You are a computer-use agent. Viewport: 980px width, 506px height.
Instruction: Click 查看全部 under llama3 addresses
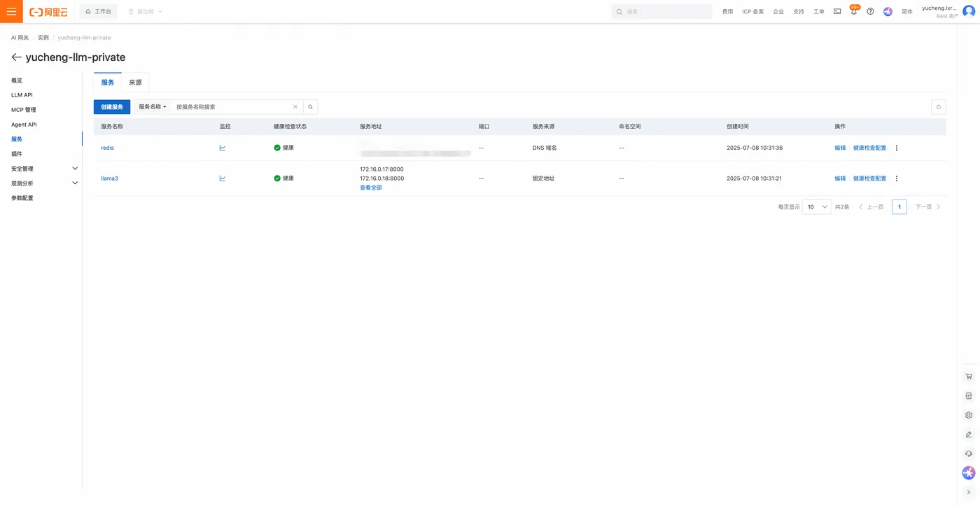371,188
